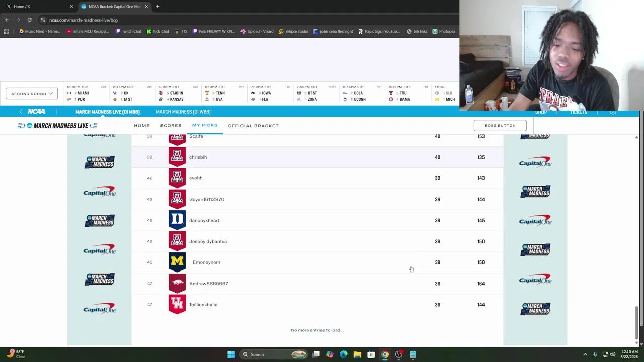Click the Arizona logo beside Goyard6112870
644x362 pixels.
tap(177, 199)
